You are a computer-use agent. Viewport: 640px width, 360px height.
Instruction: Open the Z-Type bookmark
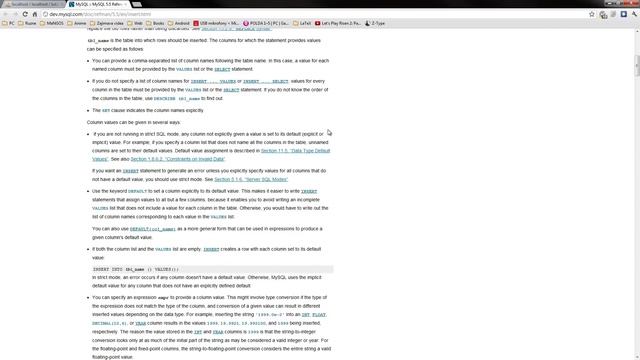(x=375, y=23)
